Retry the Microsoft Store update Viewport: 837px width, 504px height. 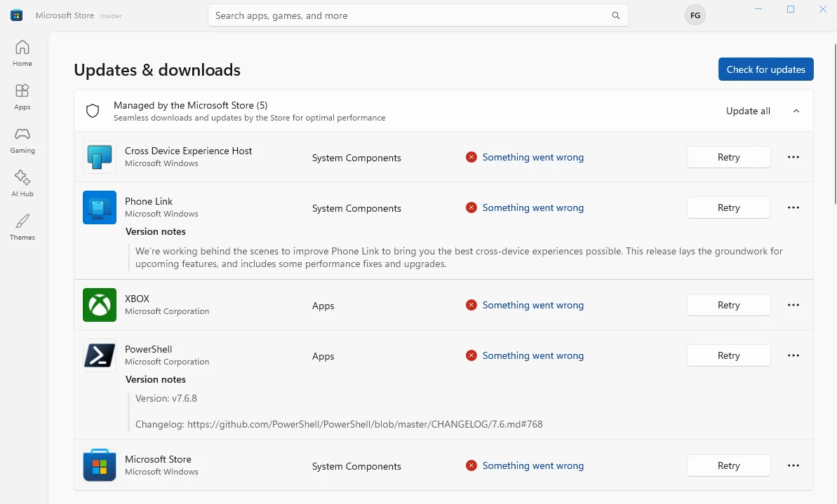[729, 465]
